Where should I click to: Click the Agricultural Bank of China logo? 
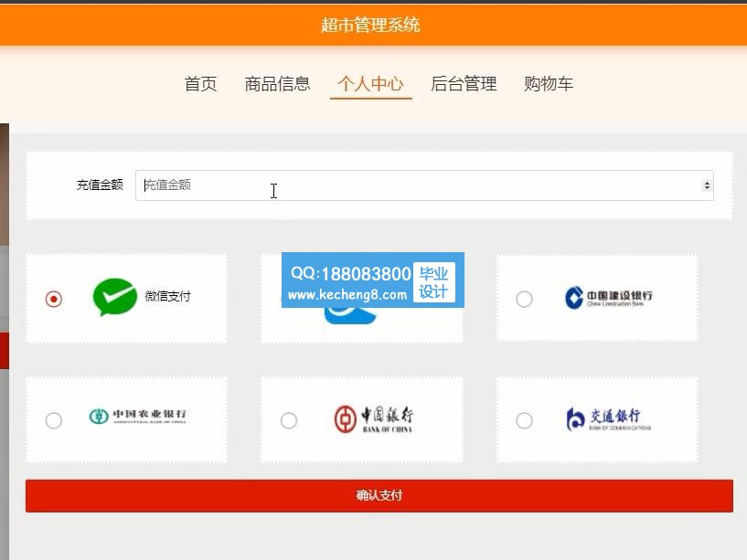point(138,416)
